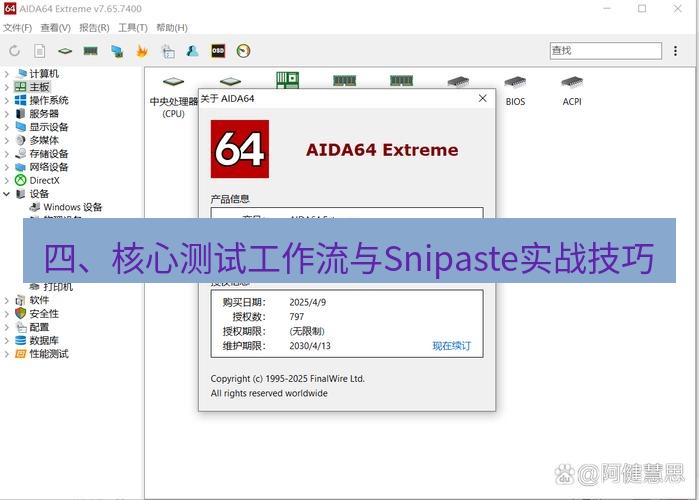Select 配置 tree node
The width and height of the screenshot is (699, 500).
click(39, 327)
